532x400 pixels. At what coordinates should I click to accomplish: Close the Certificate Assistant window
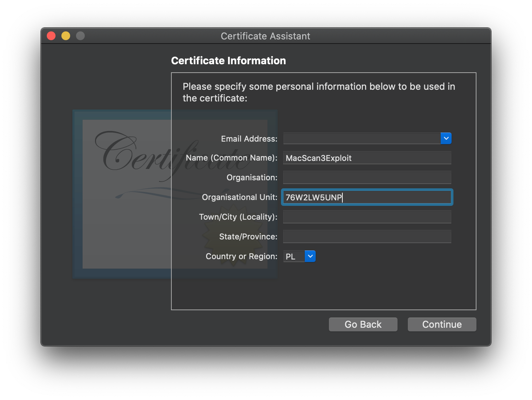[51, 36]
